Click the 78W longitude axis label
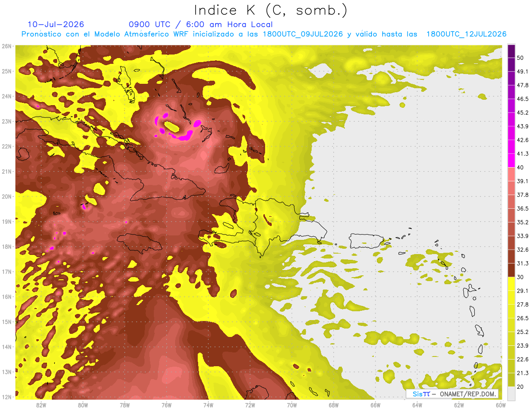Screen dimensions: 532x411 click(125, 405)
